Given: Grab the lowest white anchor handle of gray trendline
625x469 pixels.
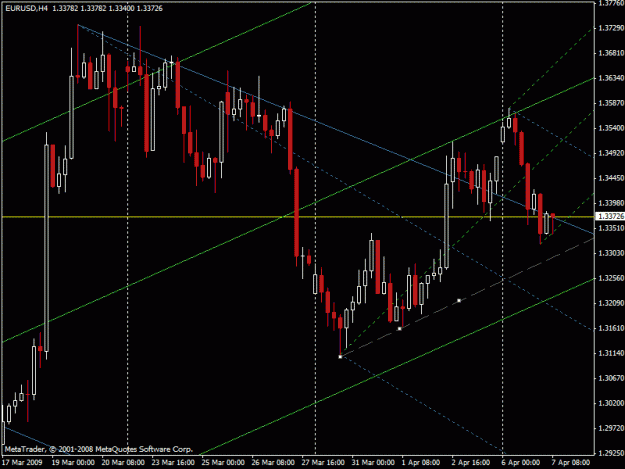Looking at the screenshot, I should [340, 357].
